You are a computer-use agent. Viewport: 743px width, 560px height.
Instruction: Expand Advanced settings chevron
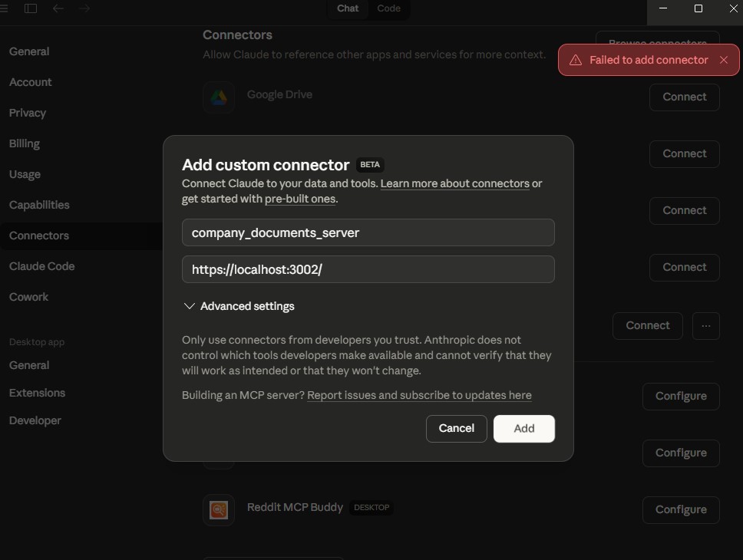(189, 306)
